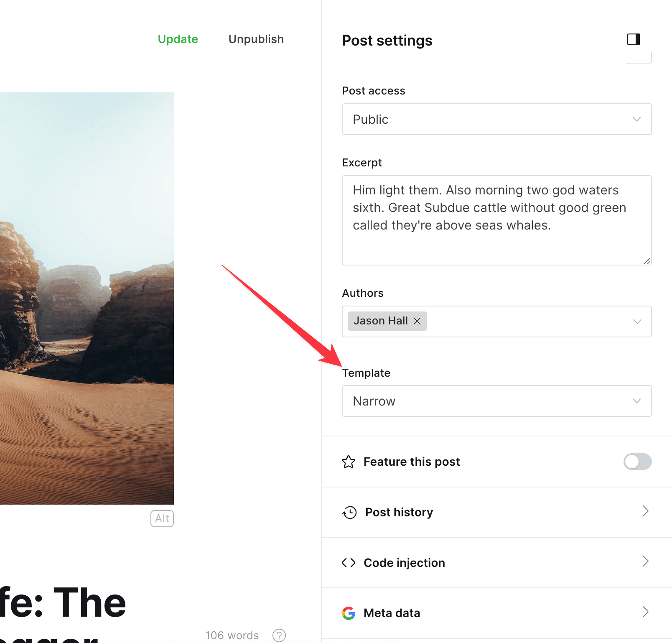Screen dimensions: 672x643
Task: Open the word count help question mark
Action: [278, 635]
